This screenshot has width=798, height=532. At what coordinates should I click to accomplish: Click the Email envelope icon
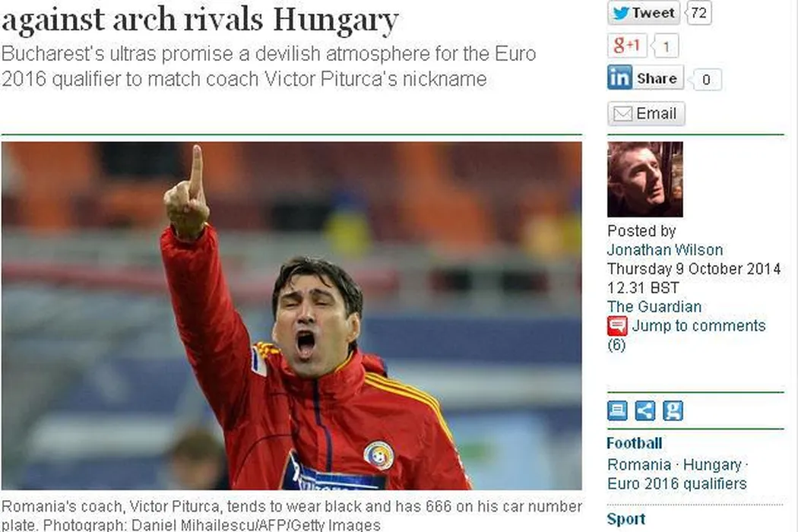622,113
